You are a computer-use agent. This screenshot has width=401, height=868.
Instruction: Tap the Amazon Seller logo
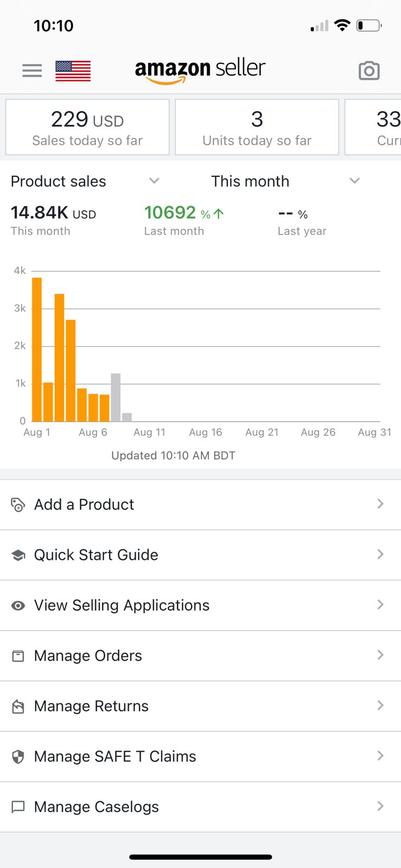point(200,71)
